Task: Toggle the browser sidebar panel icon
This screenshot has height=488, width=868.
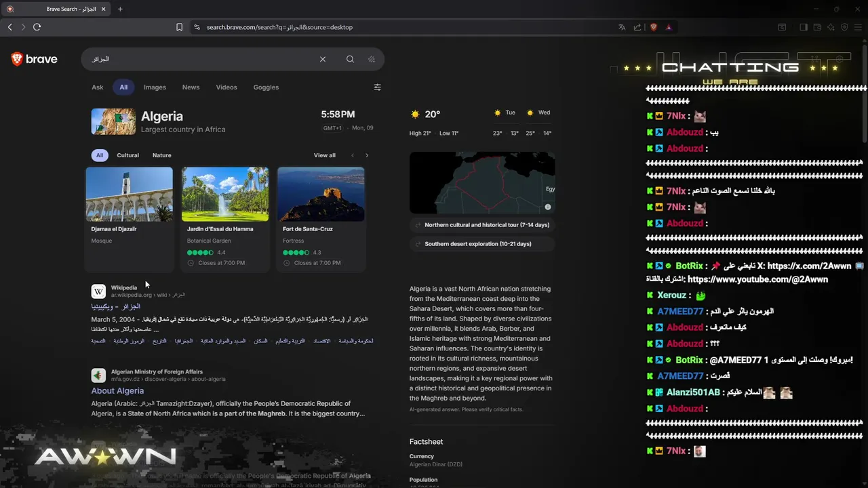Action: (x=804, y=27)
